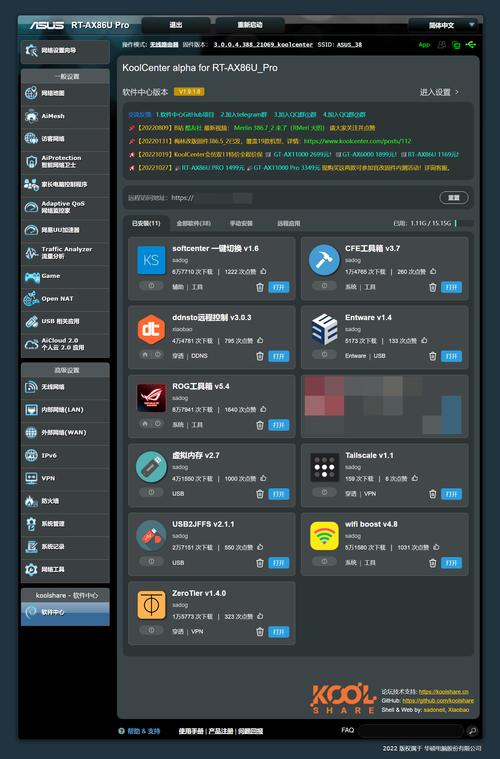Toggle the power switch on USB2JFFS card
Viewport: 500px width, 759px height.
tap(151, 562)
